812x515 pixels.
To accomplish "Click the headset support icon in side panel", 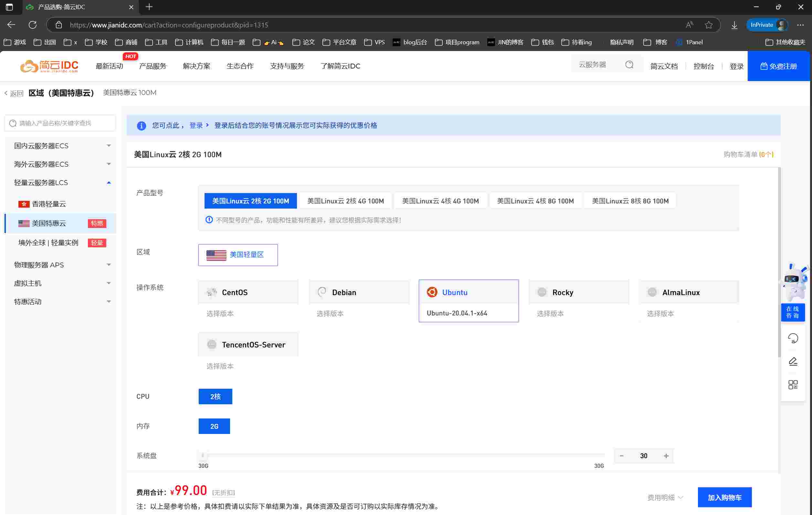I will click(x=793, y=338).
